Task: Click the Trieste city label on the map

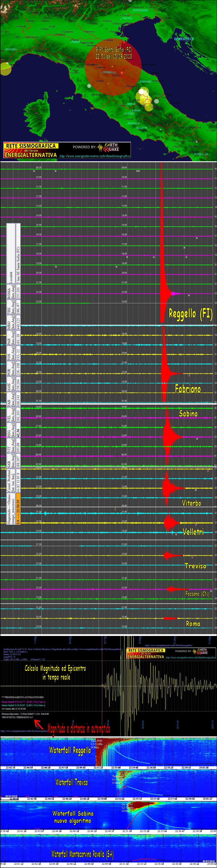Action: point(167,18)
